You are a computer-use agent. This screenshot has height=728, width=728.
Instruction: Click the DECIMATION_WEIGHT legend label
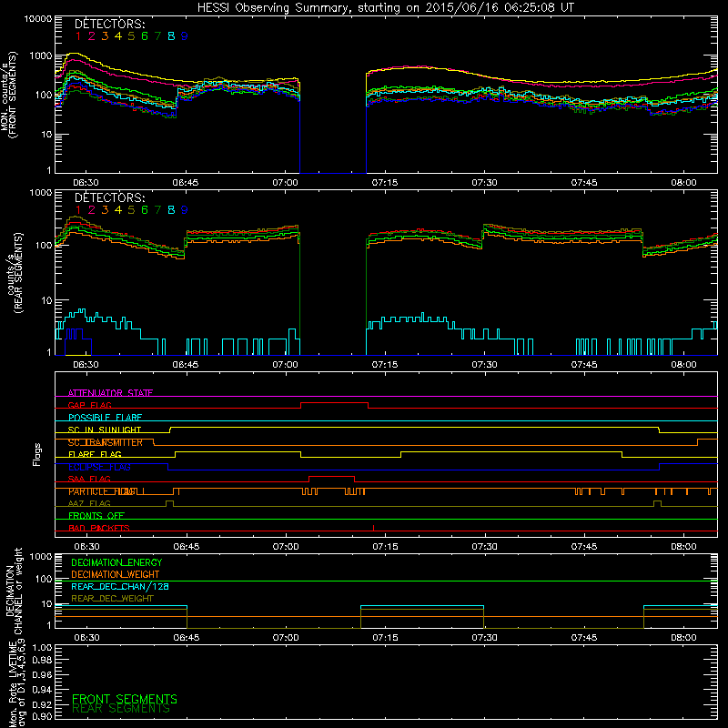click(x=116, y=574)
